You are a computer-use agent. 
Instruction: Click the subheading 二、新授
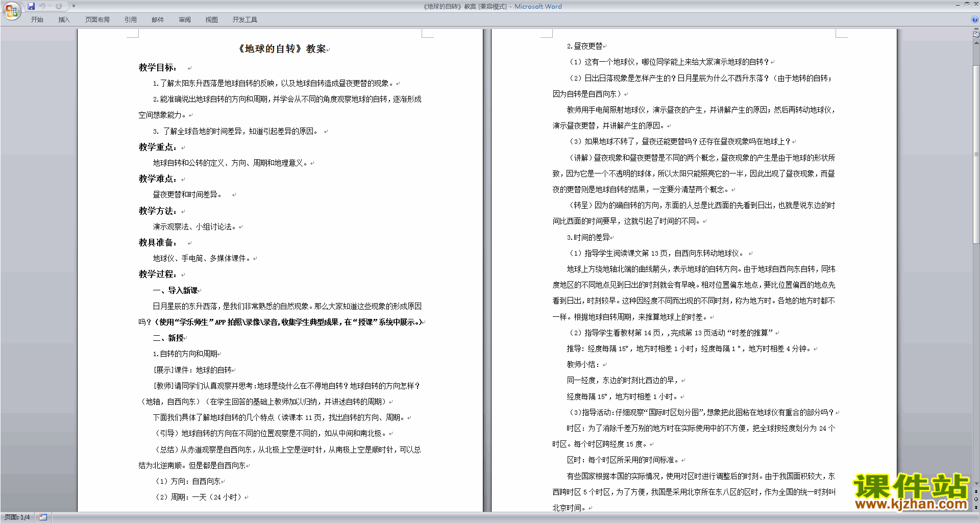tap(168, 338)
